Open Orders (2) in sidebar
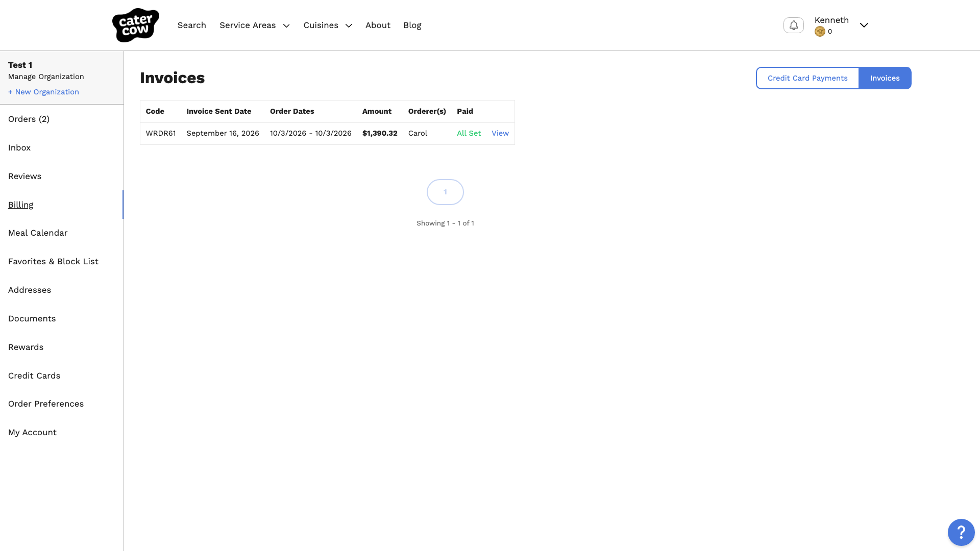Viewport: 980px width, 551px height. 29,119
